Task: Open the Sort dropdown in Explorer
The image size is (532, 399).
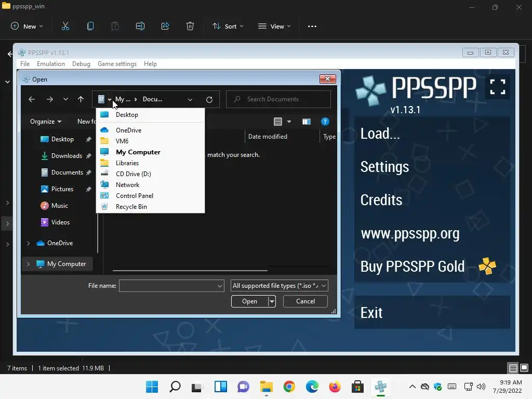Action: point(228,26)
